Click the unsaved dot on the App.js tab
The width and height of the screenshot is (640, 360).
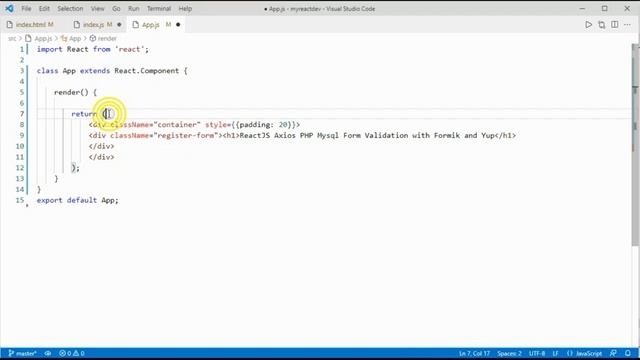coord(178,25)
